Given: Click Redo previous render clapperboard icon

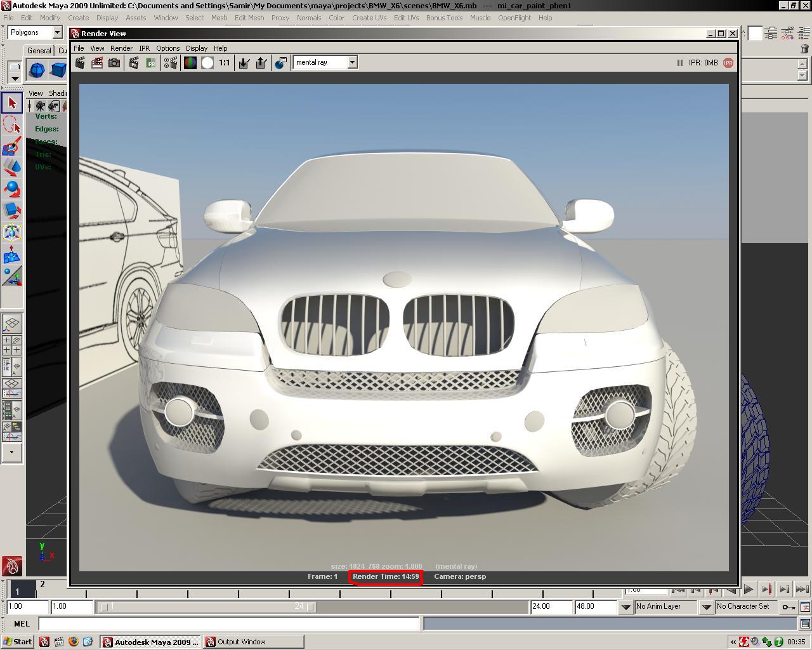Looking at the screenshot, I should point(80,63).
